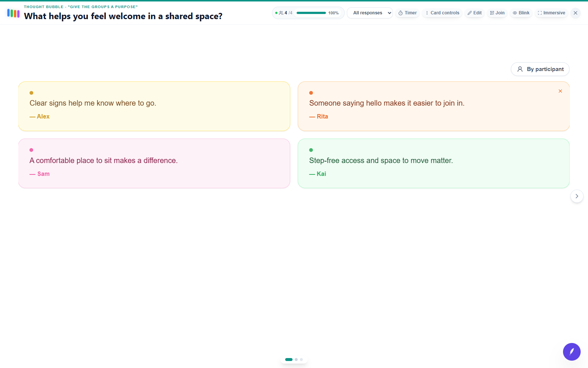Click the green dot on Kai's card
The image size is (588, 368).
click(311, 150)
